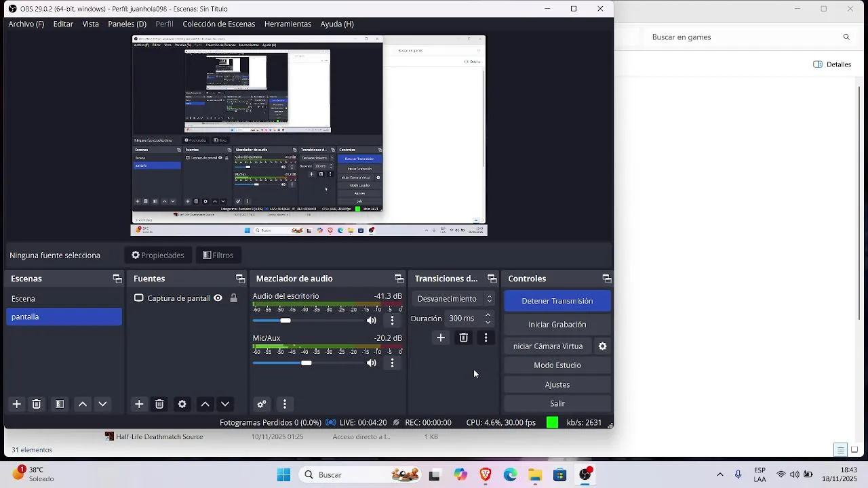
Task: Increase transition duration stepper arrow
Action: (488, 315)
